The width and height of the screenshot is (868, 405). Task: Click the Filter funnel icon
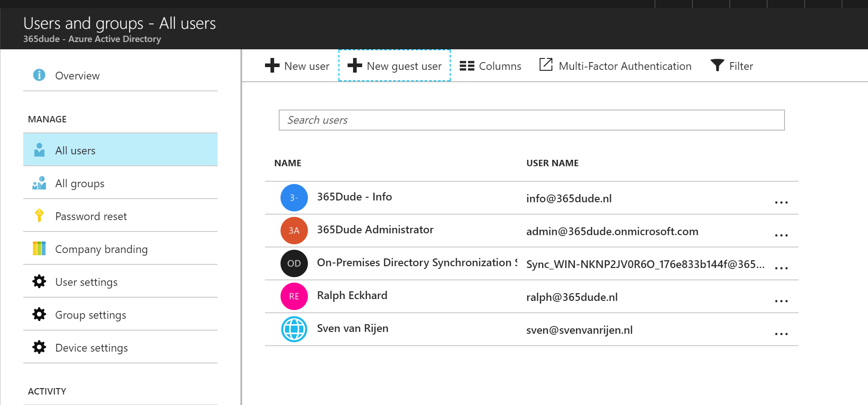(x=717, y=65)
